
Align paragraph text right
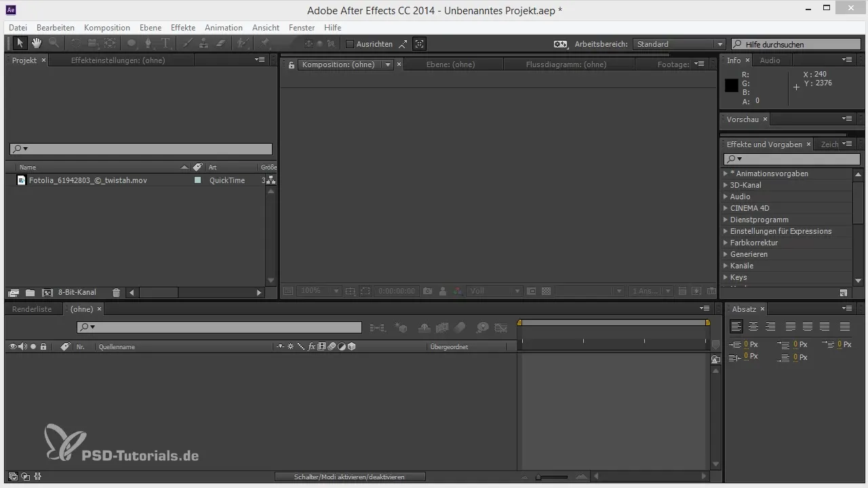click(x=770, y=327)
